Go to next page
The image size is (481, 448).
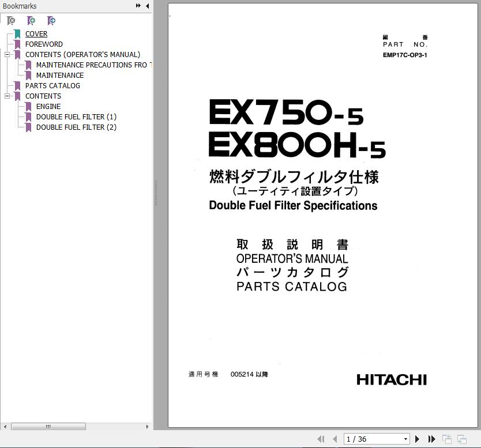(x=417, y=439)
